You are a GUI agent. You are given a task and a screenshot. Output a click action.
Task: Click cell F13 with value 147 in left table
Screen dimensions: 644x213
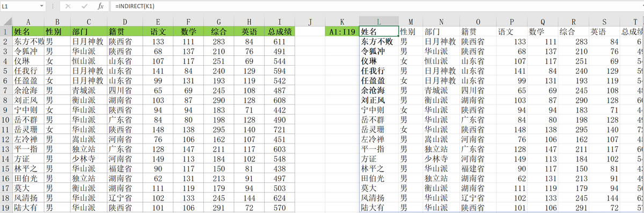188,149
